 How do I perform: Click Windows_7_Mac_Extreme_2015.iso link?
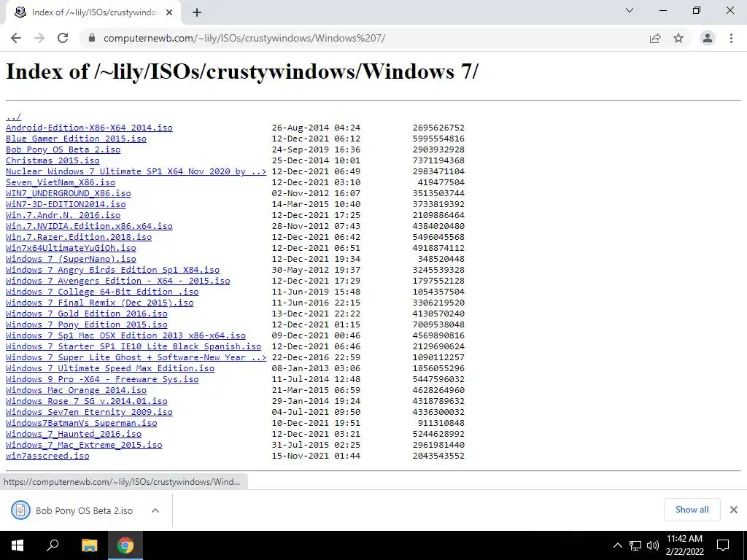pyautogui.click(x=84, y=446)
